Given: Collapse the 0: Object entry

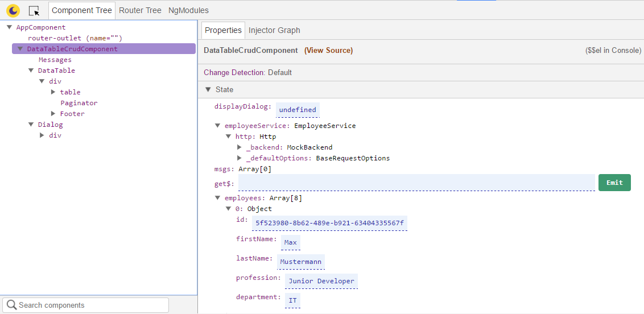Looking at the screenshot, I should click(x=228, y=209).
